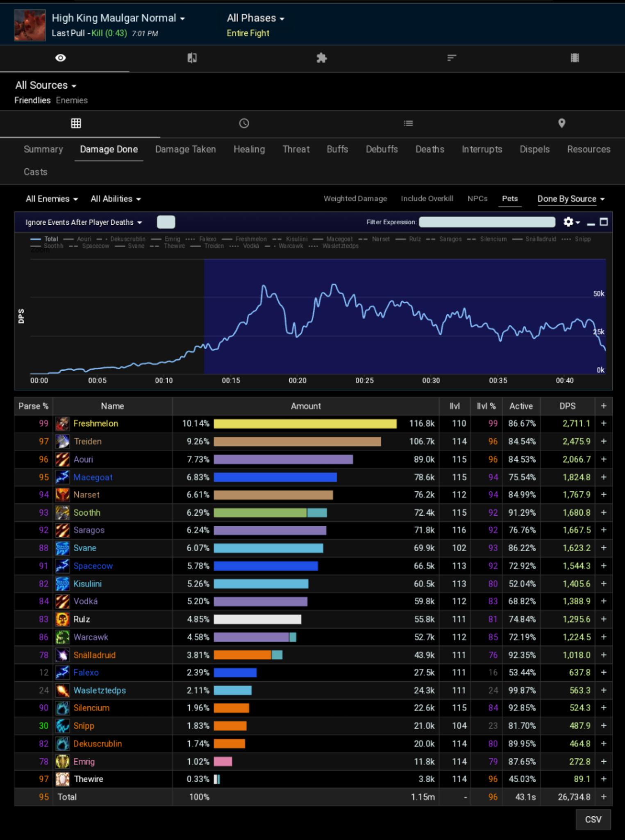This screenshot has height=840, width=625.
Task: Select the grid tables view icon
Action: pos(76,123)
